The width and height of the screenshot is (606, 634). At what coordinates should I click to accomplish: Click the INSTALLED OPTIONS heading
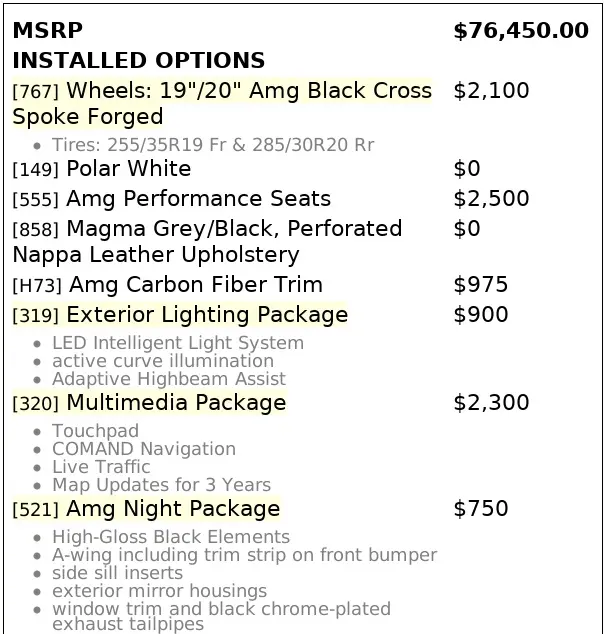coord(139,61)
